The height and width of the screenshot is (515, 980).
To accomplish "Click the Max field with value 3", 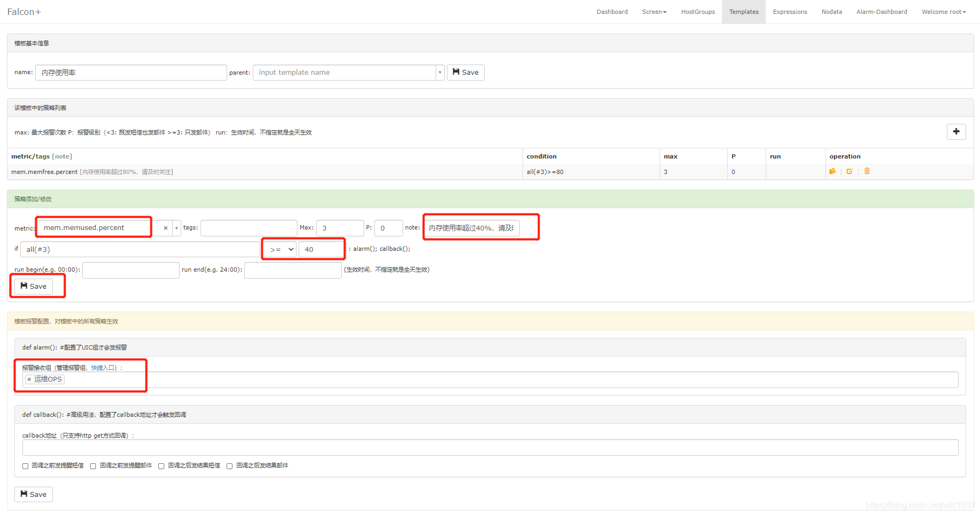I will 340,228.
